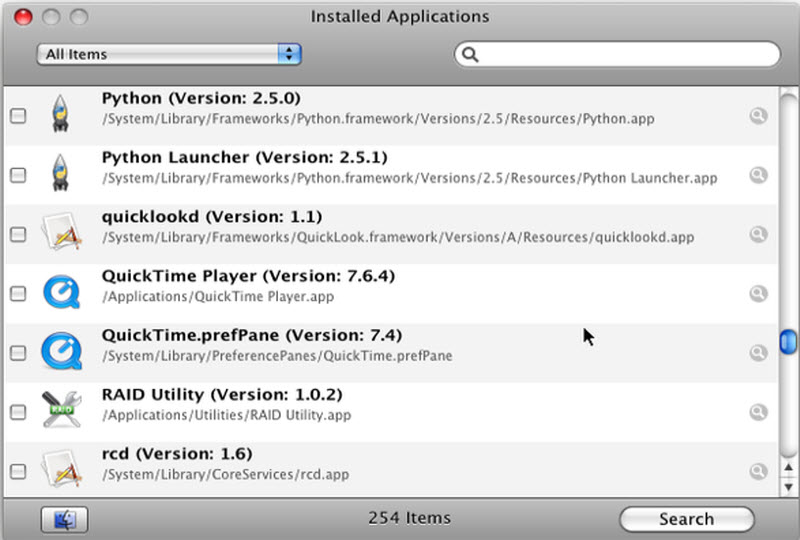Image resolution: width=800 pixels, height=540 pixels.
Task: Click the scroll up arrow
Action: [788, 467]
